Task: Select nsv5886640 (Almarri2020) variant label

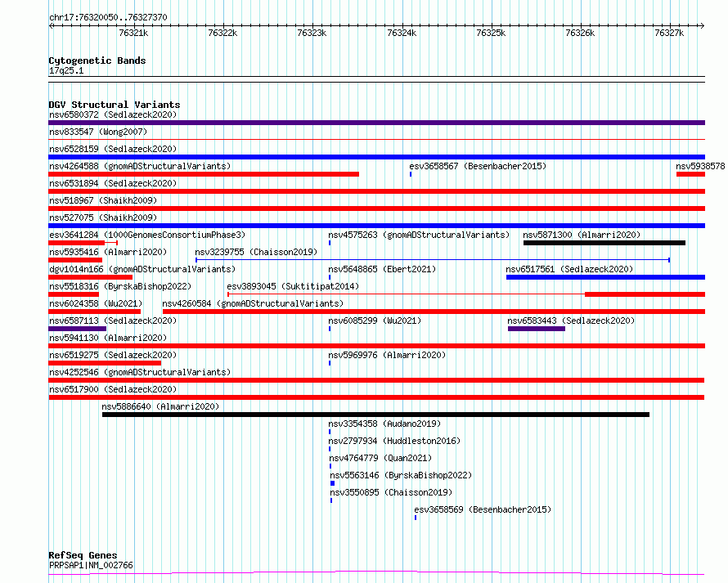Action: (x=160, y=406)
